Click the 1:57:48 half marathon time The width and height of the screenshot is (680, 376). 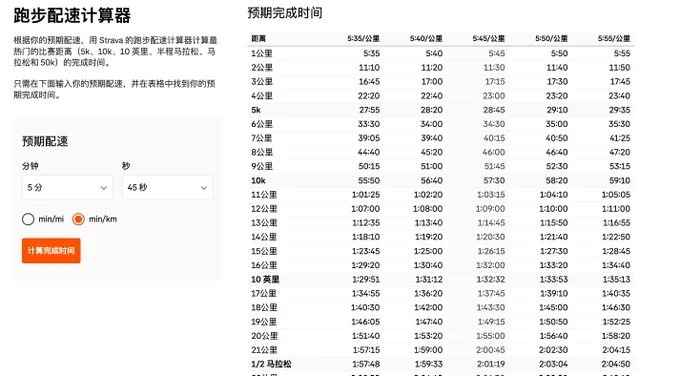pos(366,364)
